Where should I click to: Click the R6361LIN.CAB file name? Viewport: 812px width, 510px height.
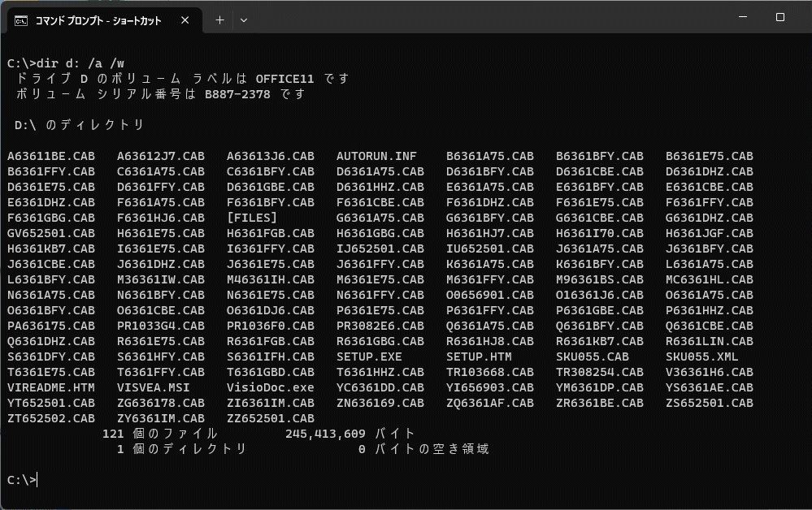coord(710,341)
